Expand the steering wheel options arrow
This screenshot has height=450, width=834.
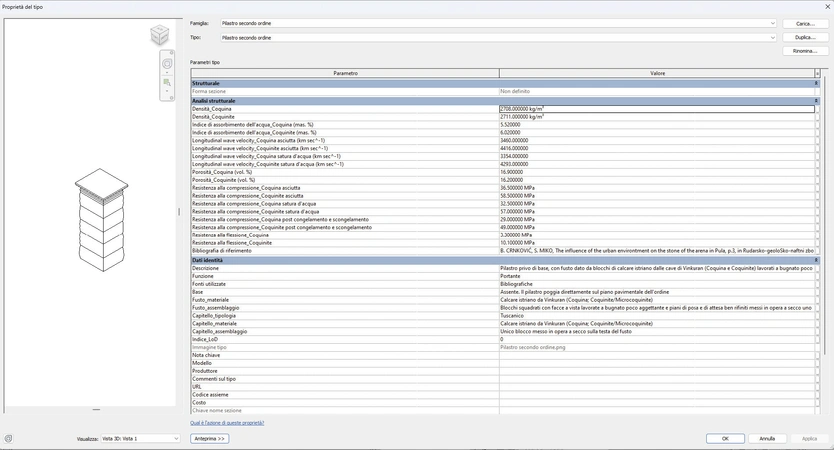(167, 72)
